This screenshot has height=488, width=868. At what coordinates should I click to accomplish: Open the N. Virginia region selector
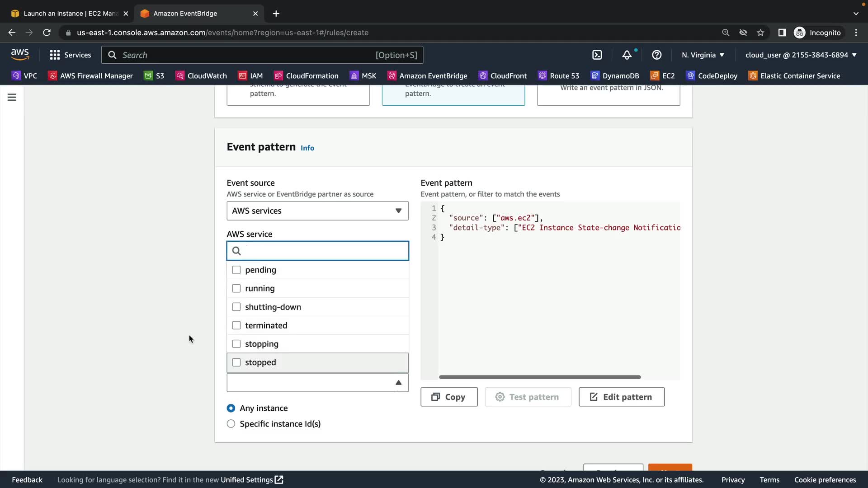(703, 55)
